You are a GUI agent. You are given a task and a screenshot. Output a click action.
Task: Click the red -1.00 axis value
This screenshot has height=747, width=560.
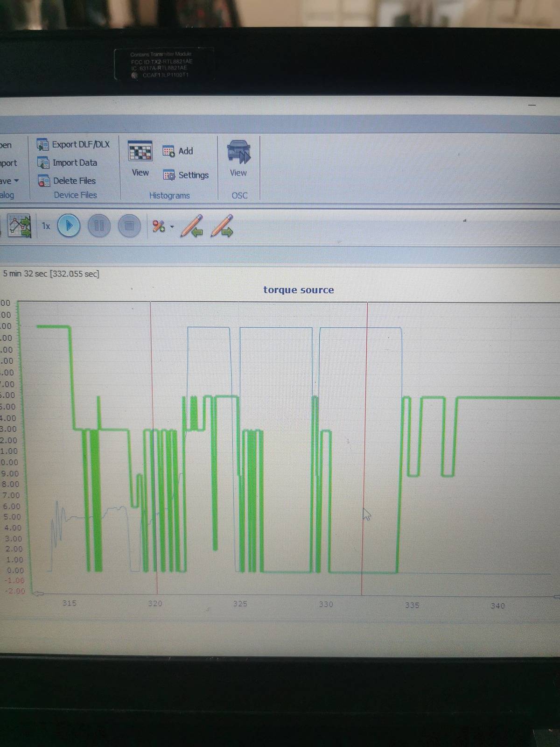pyautogui.click(x=15, y=580)
